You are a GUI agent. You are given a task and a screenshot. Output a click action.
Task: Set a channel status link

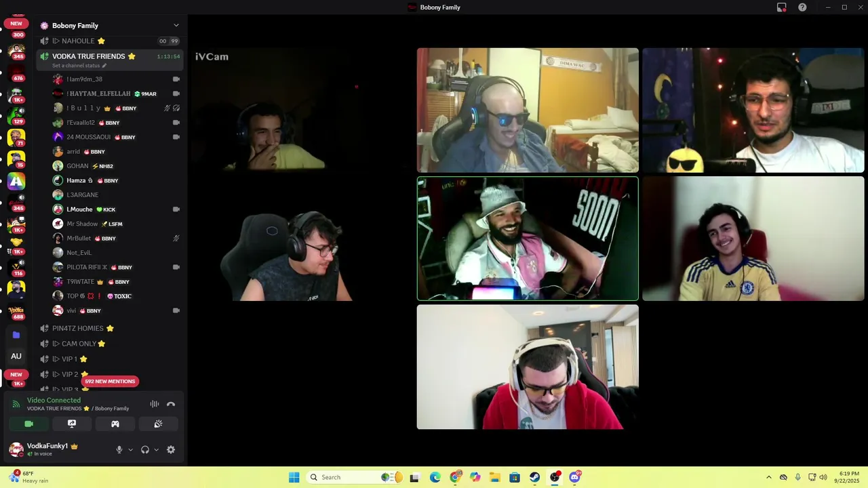[79, 66]
